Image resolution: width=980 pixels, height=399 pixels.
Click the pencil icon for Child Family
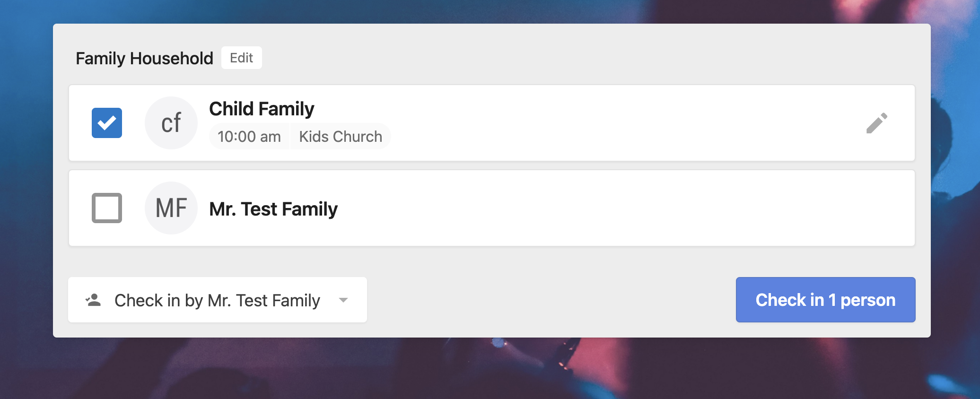[876, 123]
